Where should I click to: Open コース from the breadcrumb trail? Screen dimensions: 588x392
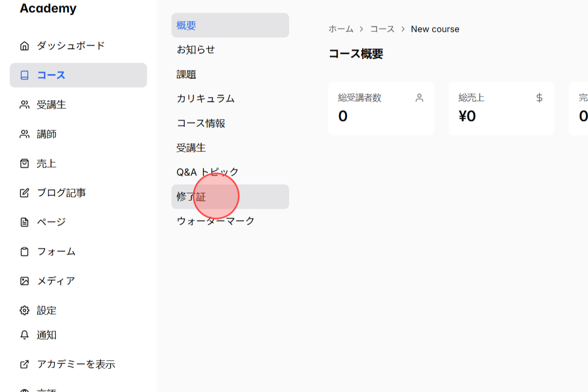coord(382,29)
